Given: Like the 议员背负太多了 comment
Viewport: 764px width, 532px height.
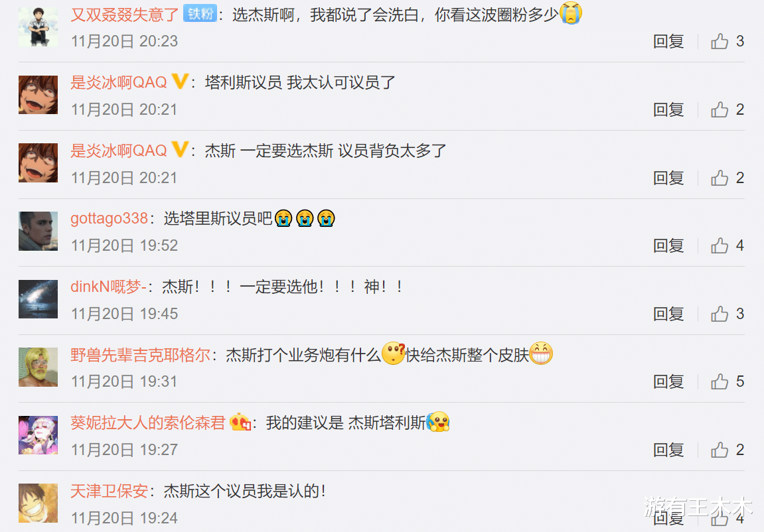Looking at the screenshot, I should 719,178.
